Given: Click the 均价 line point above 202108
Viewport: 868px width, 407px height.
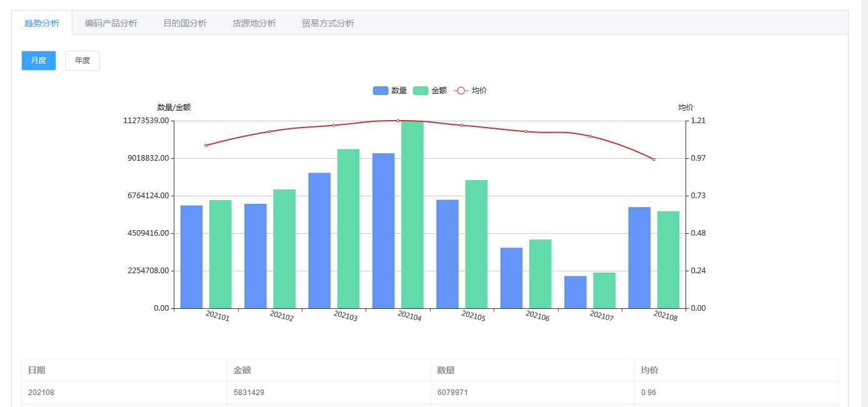Looking at the screenshot, I should click(654, 159).
